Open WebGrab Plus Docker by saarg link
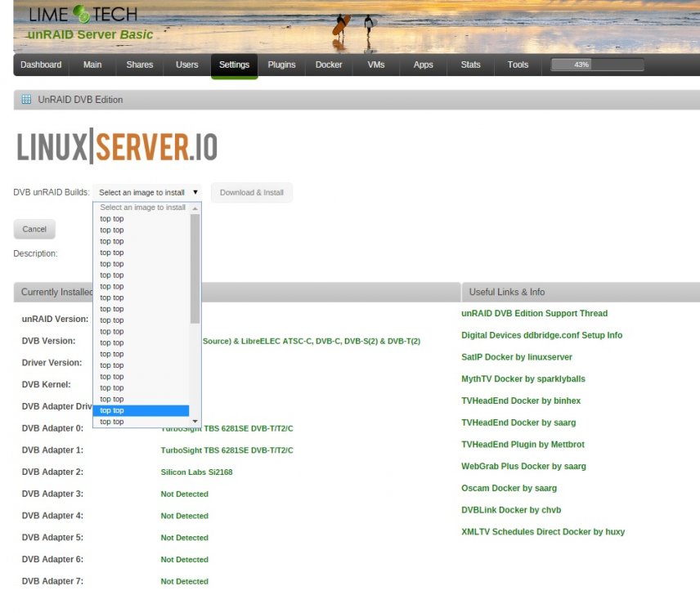The height and width of the screenshot is (613, 700). (523, 466)
